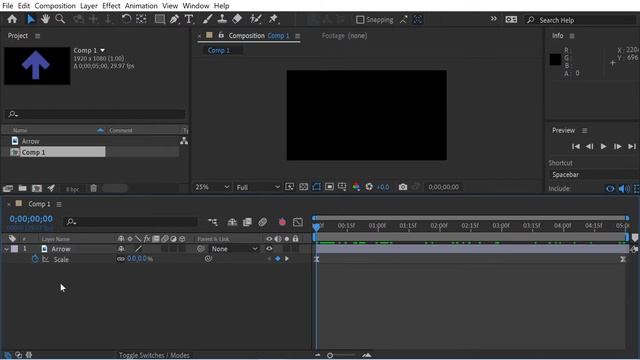
Task: Open the Spacebar shortcut dropdown
Action: [594, 175]
